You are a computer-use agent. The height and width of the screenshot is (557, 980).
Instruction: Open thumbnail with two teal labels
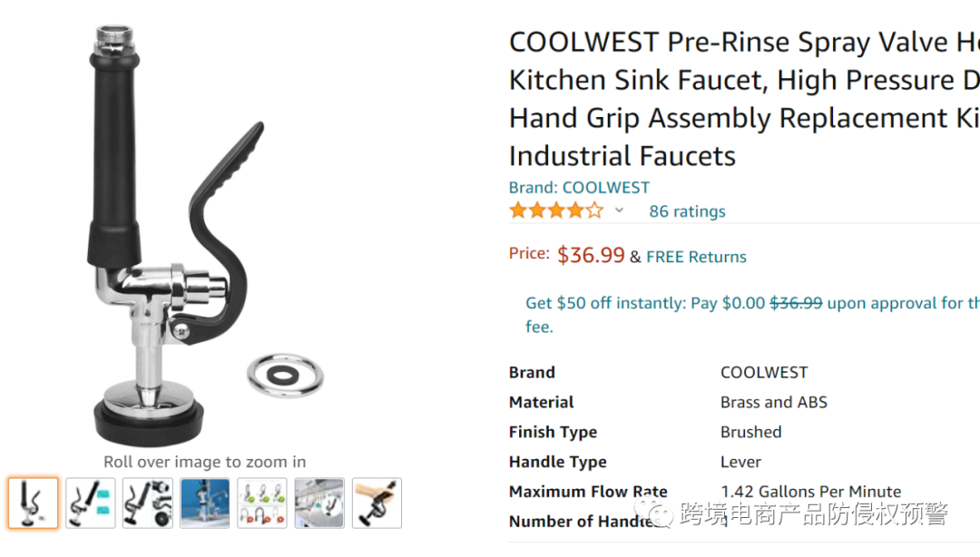coord(91,503)
